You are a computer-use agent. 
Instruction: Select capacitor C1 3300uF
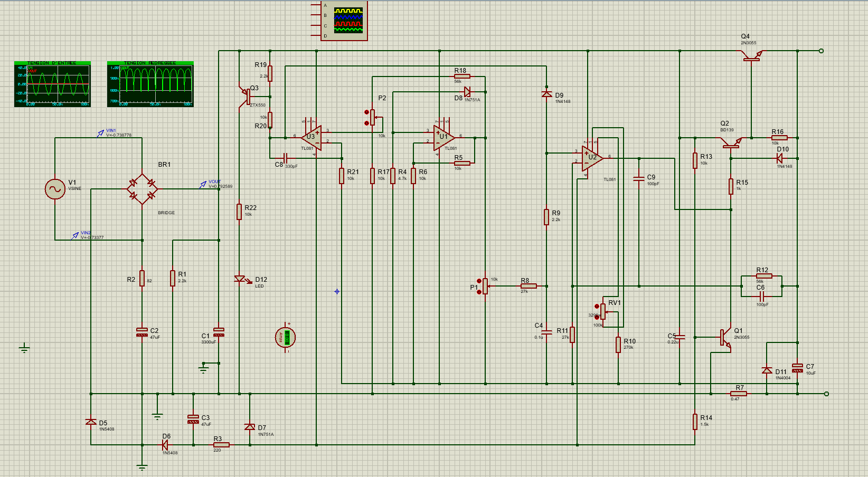[x=219, y=332]
